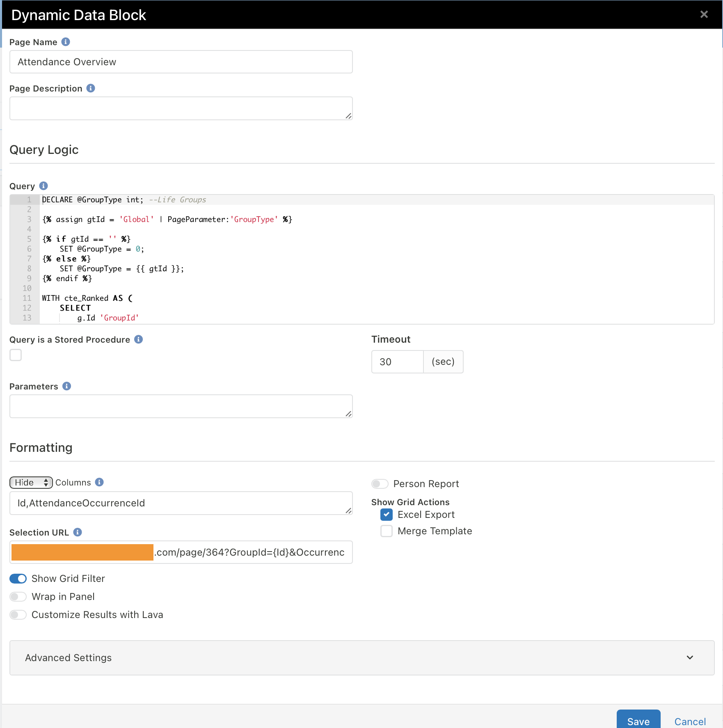723x728 pixels.
Task: Click the Parameters info icon
Action: point(67,386)
